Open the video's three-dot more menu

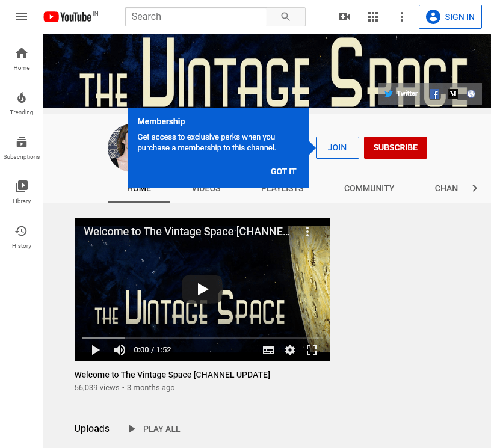(x=307, y=232)
